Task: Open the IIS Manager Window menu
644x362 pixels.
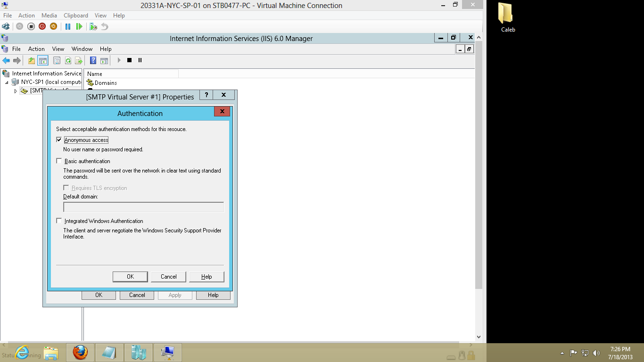Action: click(82, 49)
